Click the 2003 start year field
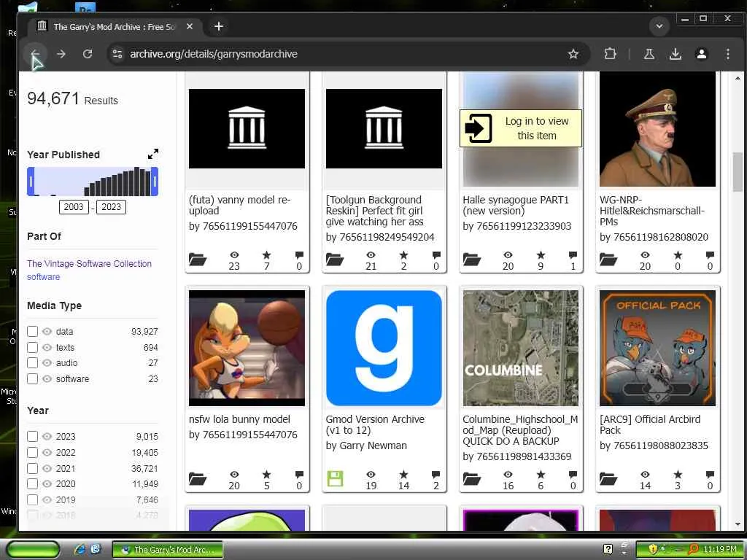Image resolution: width=747 pixels, height=560 pixels. click(x=74, y=206)
